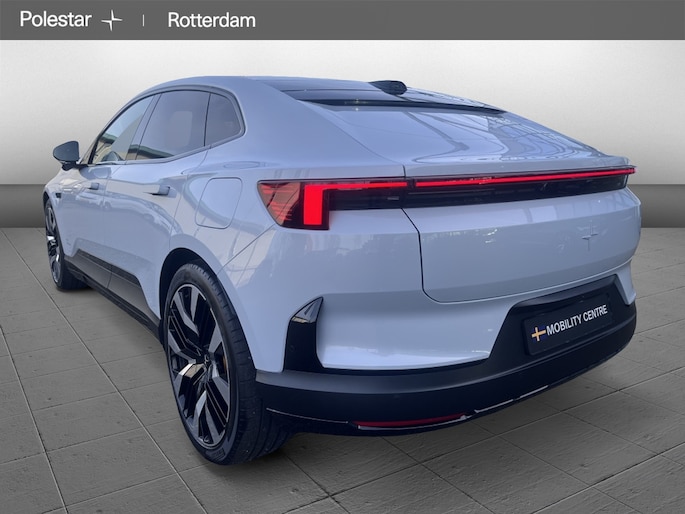
Task: Click the Mobility Centre license plate
Action: [569, 324]
